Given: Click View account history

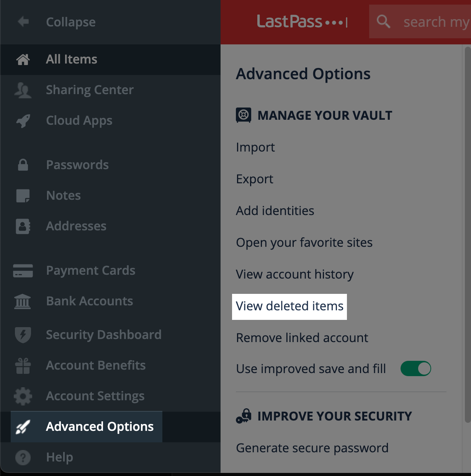Looking at the screenshot, I should pos(294,274).
